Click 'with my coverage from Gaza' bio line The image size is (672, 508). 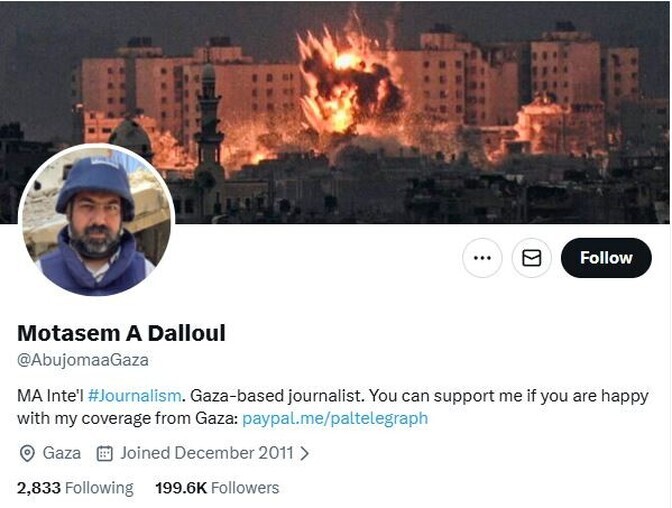pos(127,418)
